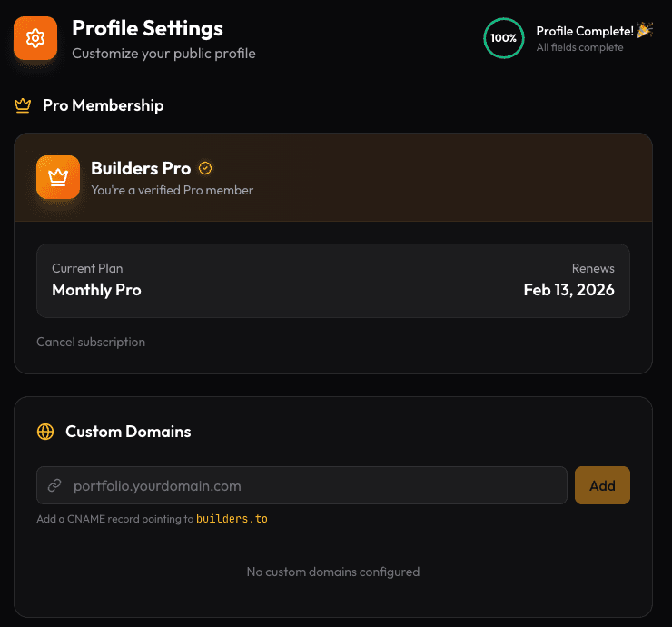Click the party popper emoji icon

645,31
